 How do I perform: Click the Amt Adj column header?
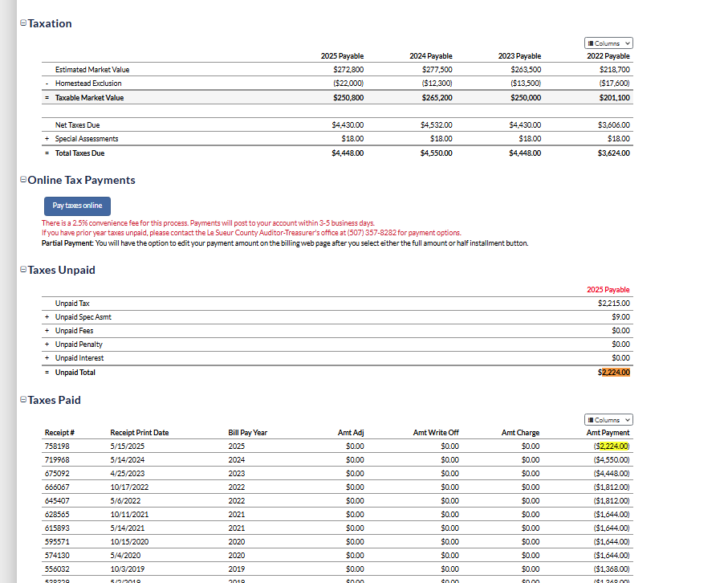tap(351, 433)
